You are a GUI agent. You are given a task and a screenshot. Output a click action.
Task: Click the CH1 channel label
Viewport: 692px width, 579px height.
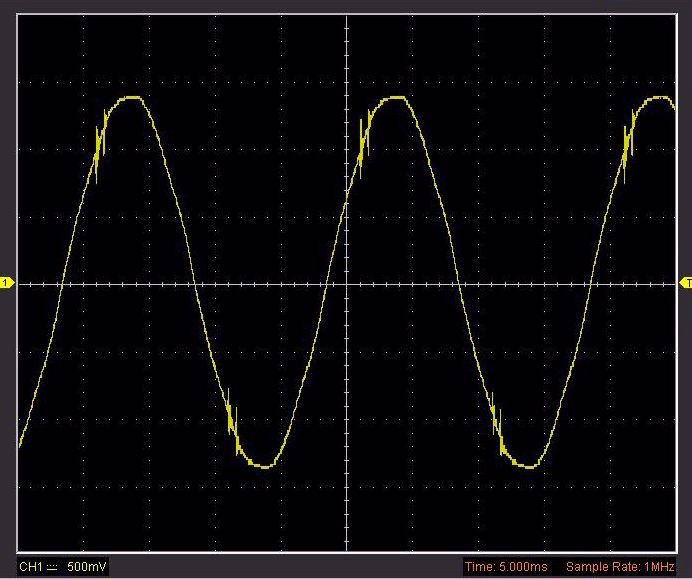pos(30,567)
